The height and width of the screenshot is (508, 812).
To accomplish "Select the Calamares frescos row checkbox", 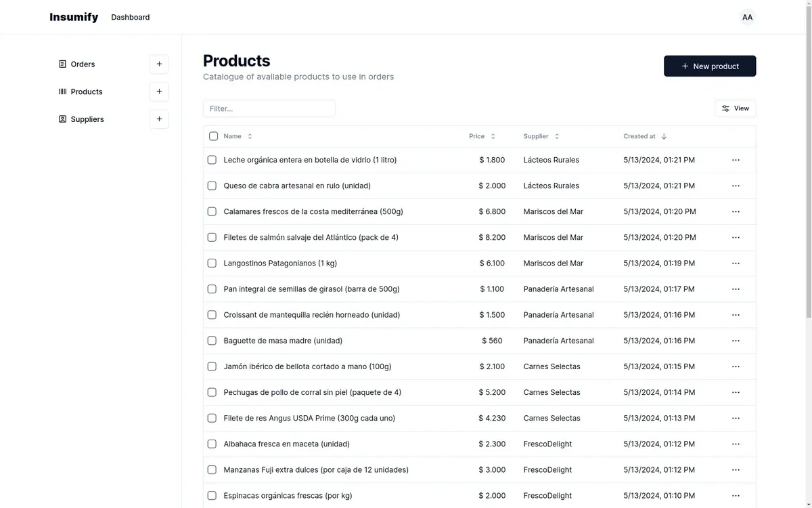I will 212,211.
